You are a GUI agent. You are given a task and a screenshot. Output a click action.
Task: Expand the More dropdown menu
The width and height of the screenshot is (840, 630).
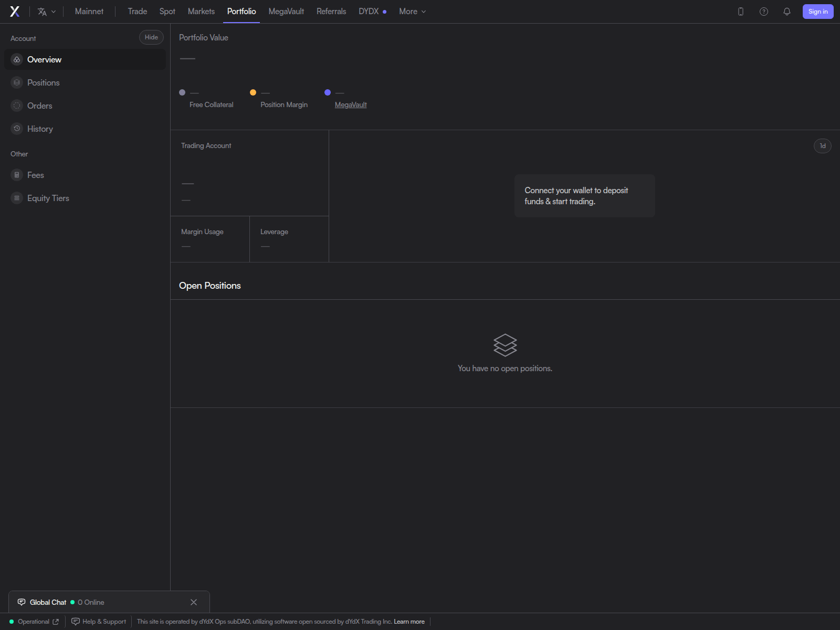[413, 12]
